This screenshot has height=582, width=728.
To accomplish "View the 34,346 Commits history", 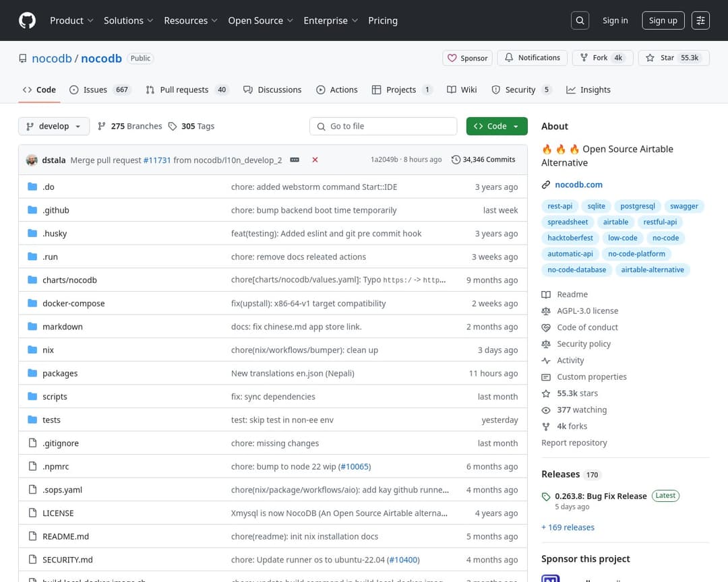I will click(x=483, y=160).
